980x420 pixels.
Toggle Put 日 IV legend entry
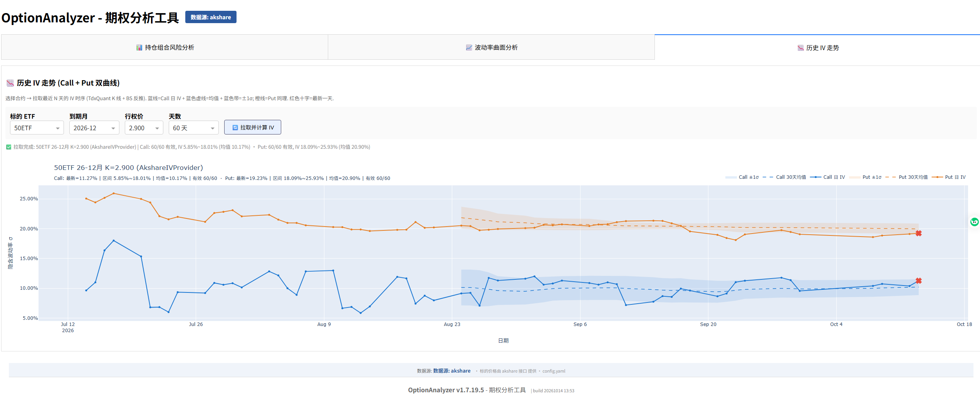click(949, 177)
